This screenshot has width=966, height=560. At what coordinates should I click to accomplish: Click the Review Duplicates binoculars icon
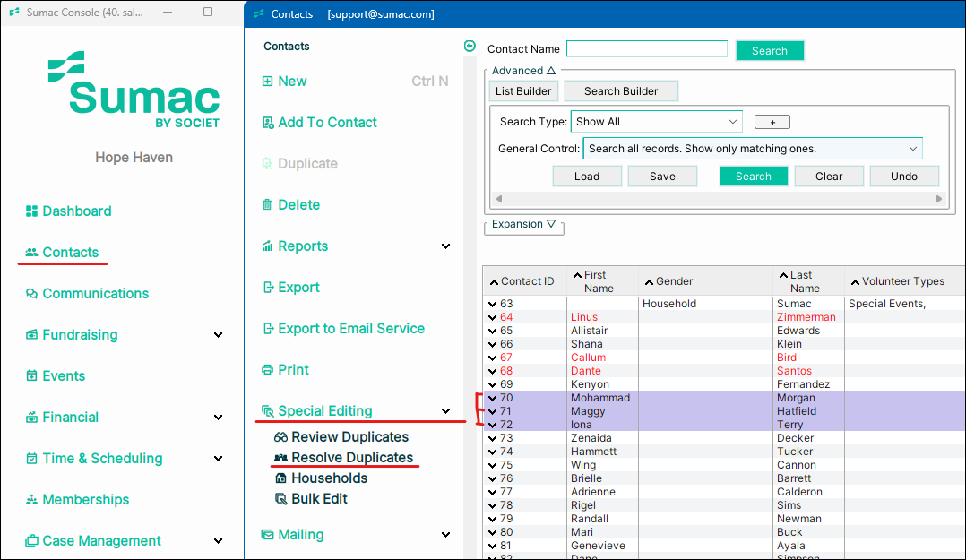pyautogui.click(x=281, y=436)
